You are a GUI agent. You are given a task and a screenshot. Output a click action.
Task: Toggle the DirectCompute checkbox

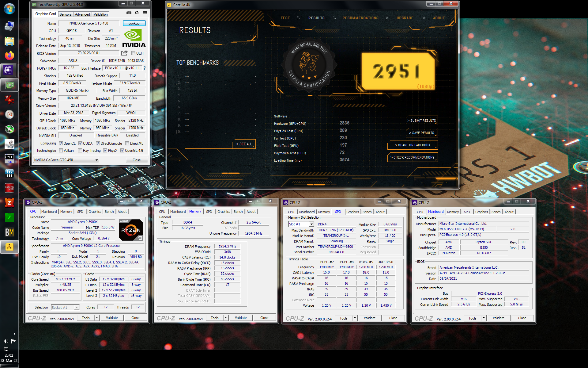[98, 144]
